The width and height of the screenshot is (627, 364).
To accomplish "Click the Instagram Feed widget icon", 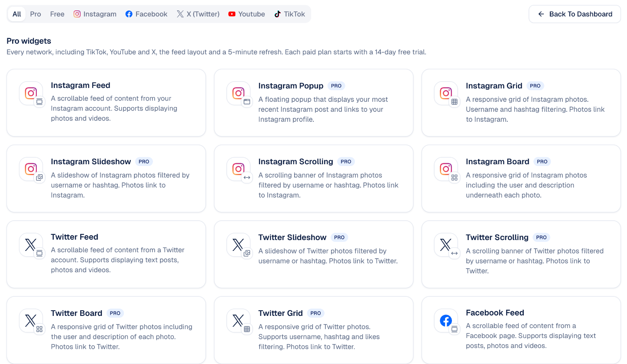I will (x=31, y=93).
